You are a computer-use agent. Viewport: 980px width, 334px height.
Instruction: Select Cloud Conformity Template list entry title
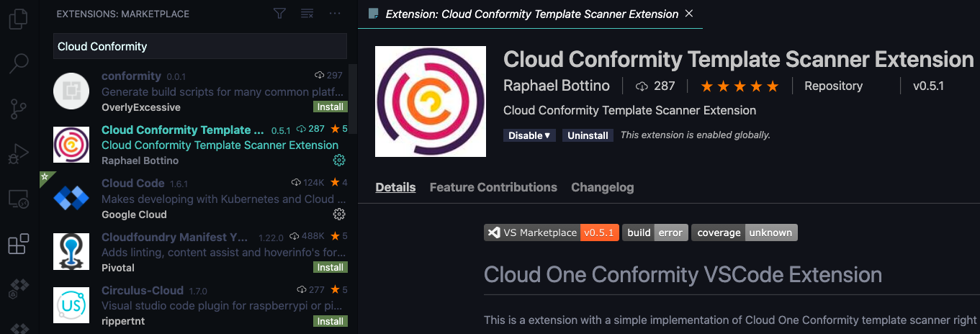pyautogui.click(x=183, y=130)
